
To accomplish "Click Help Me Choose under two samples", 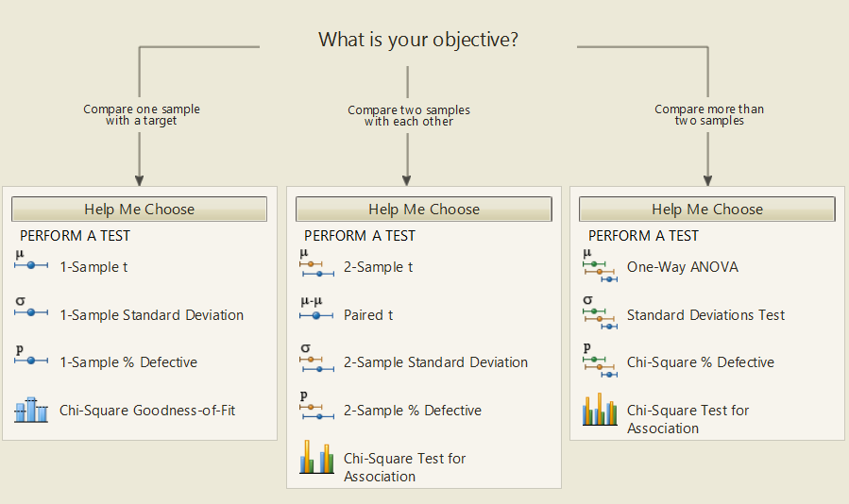I will click(424, 210).
